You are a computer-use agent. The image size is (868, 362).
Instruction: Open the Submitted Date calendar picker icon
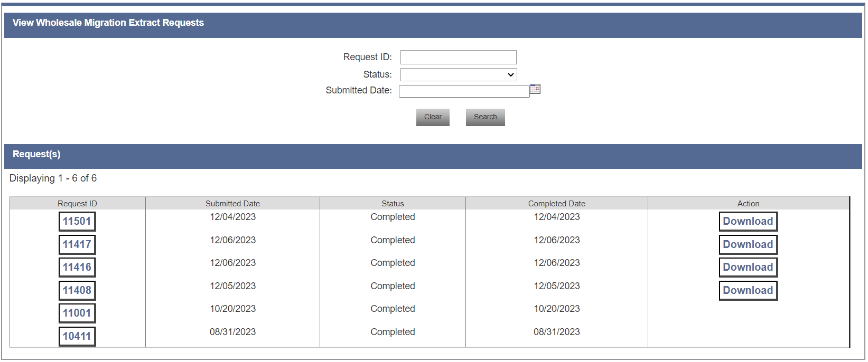click(x=535, y=89)
